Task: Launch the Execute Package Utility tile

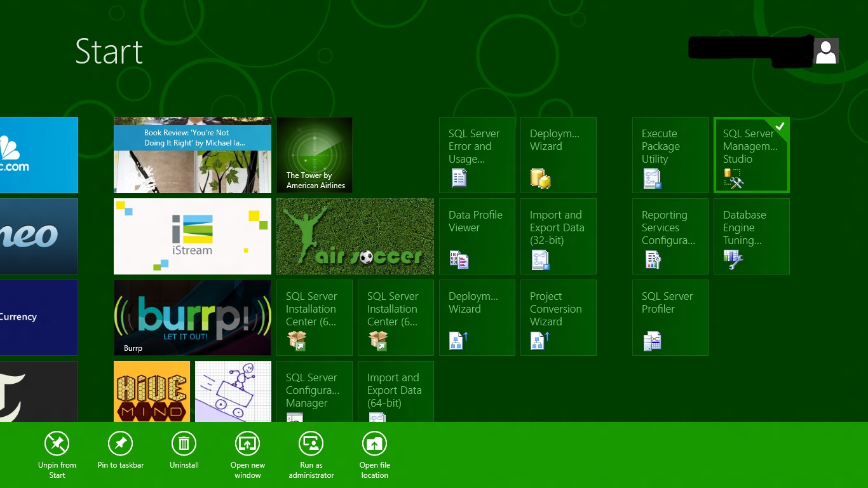Action: [x=670, y=155]
